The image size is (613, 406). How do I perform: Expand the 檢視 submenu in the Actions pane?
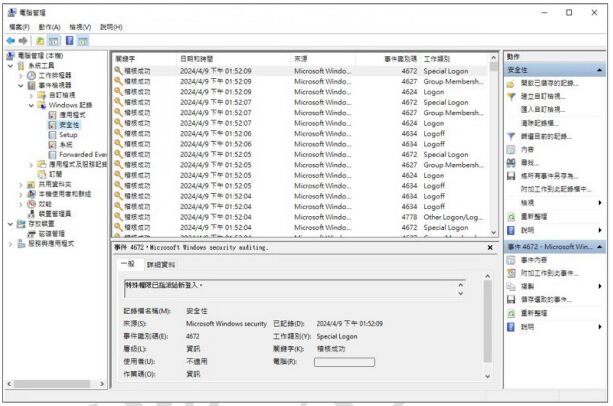(598, 202)
